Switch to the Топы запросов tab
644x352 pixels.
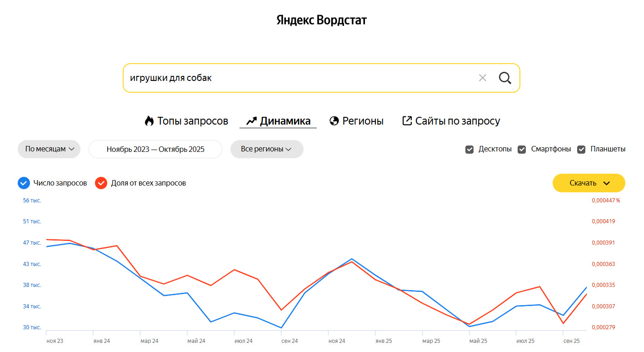[192, 121]
